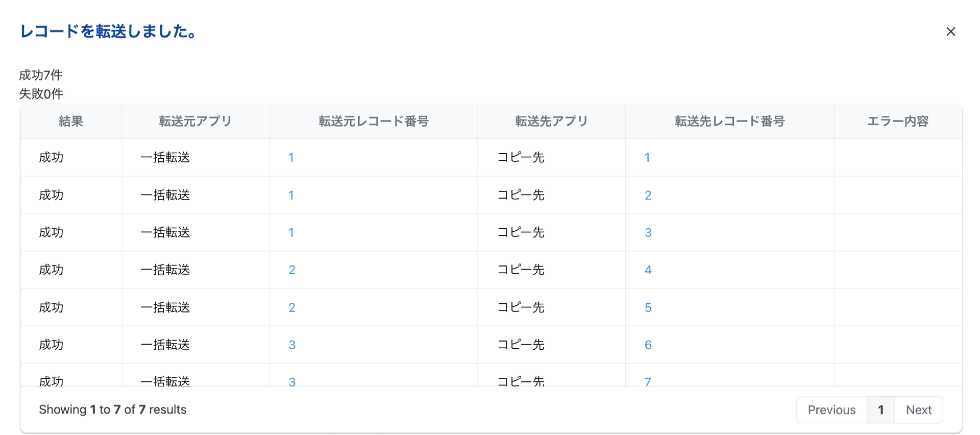
Task: Click the レコードを転送しました。 dialog title
Action: [x=108, y=31]
